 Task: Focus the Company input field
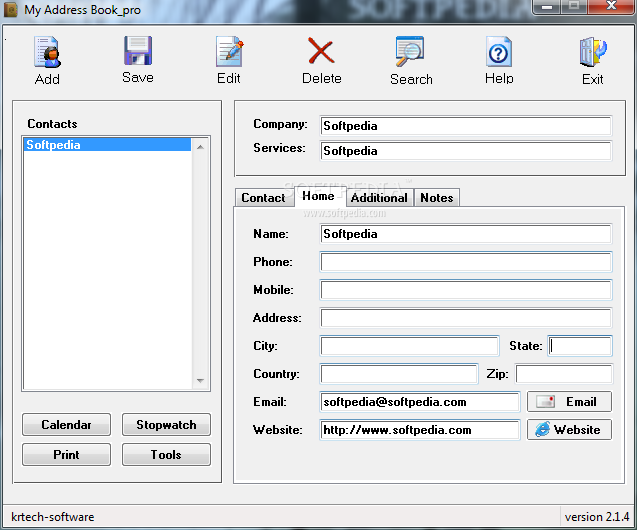[466, 126]
